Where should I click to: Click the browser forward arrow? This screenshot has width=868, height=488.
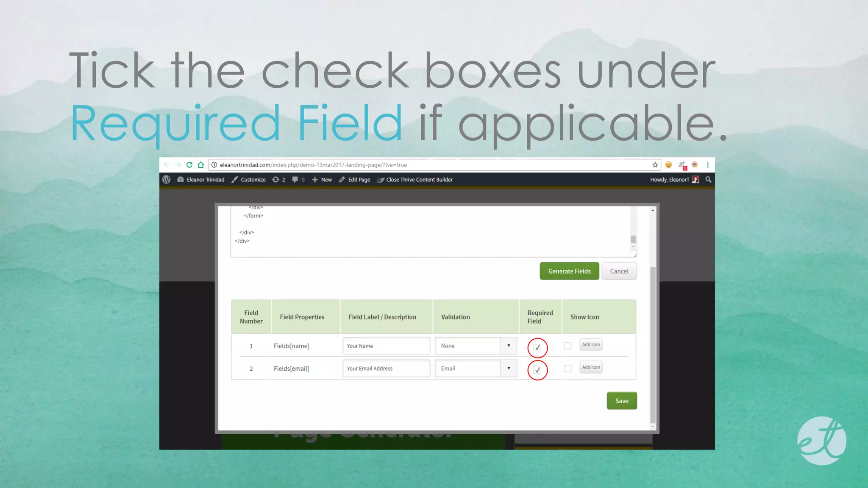tap(178, 165)
